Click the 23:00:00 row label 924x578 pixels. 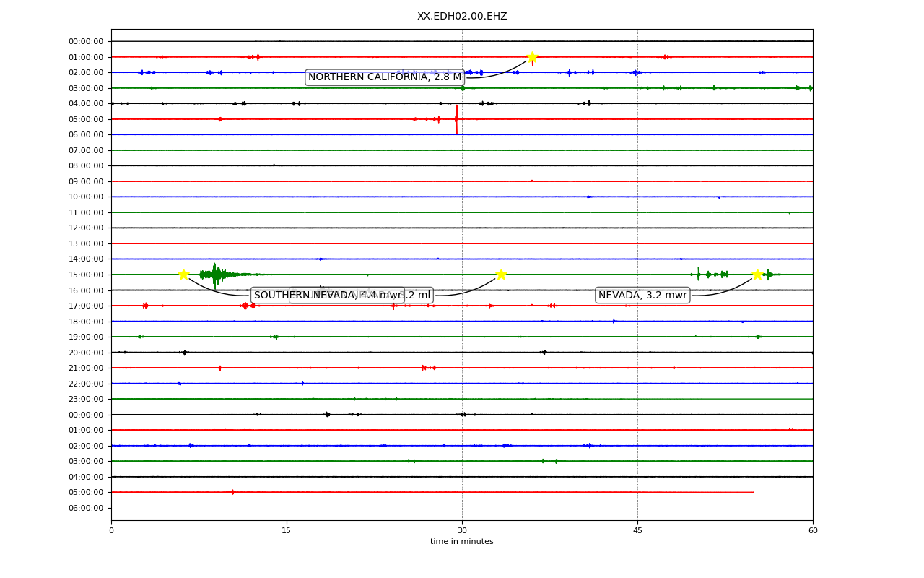(86, 399)
